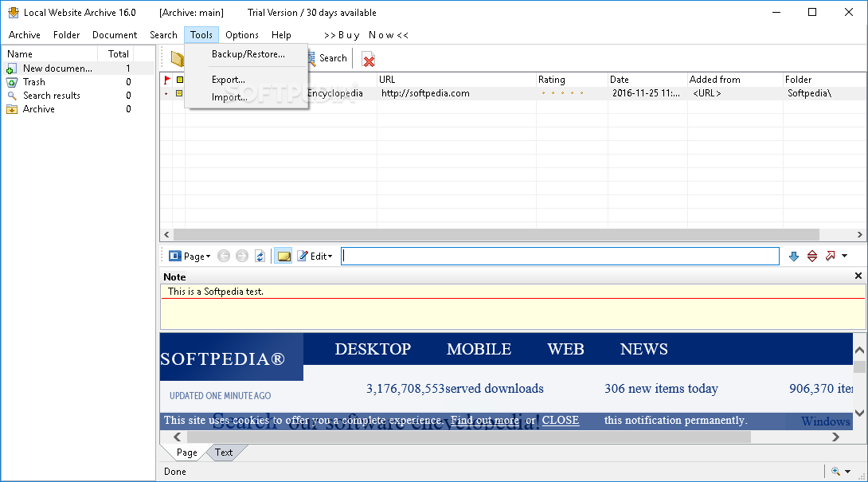The width and height of the screenshot is (868, 482).
Task: Expand the dropdown arrow beside the red arrow icon
Action: pos(844,256)
